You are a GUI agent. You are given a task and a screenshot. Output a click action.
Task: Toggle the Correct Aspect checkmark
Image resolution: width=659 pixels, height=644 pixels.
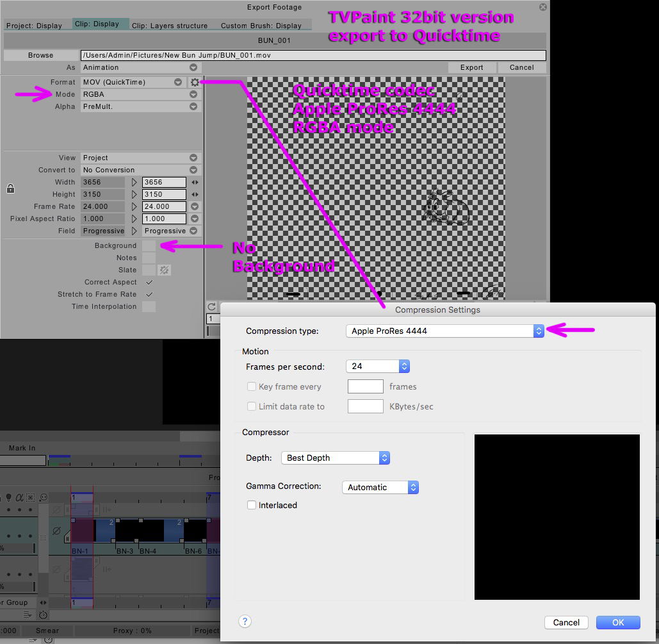pos(149,282)
